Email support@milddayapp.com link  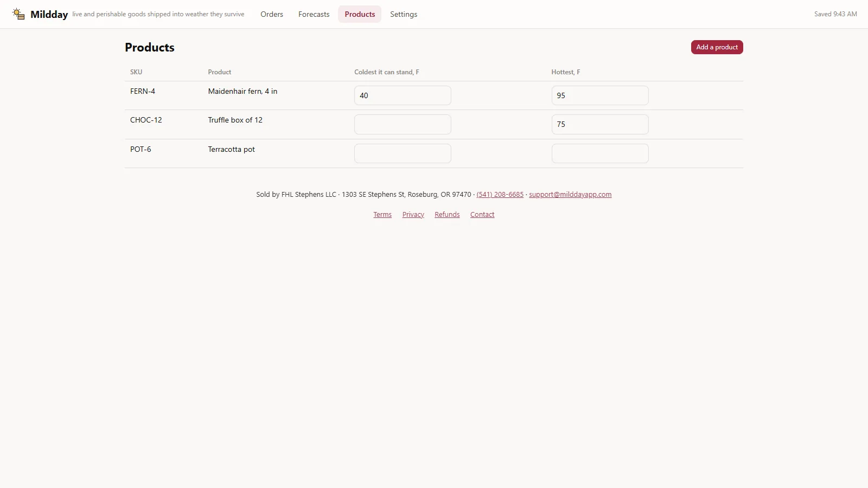tap(570, 195)
